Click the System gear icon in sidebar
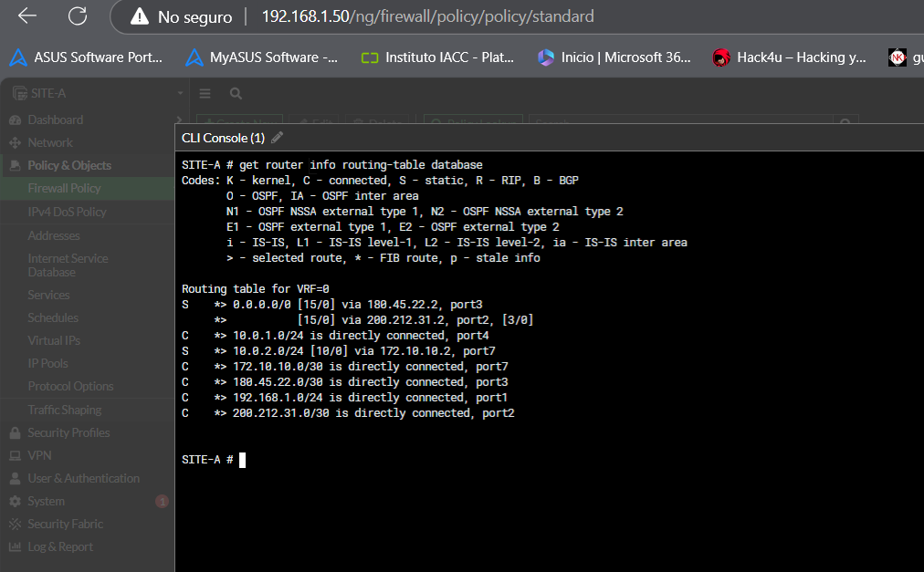 pyautogui.click(x=15, y=502)
